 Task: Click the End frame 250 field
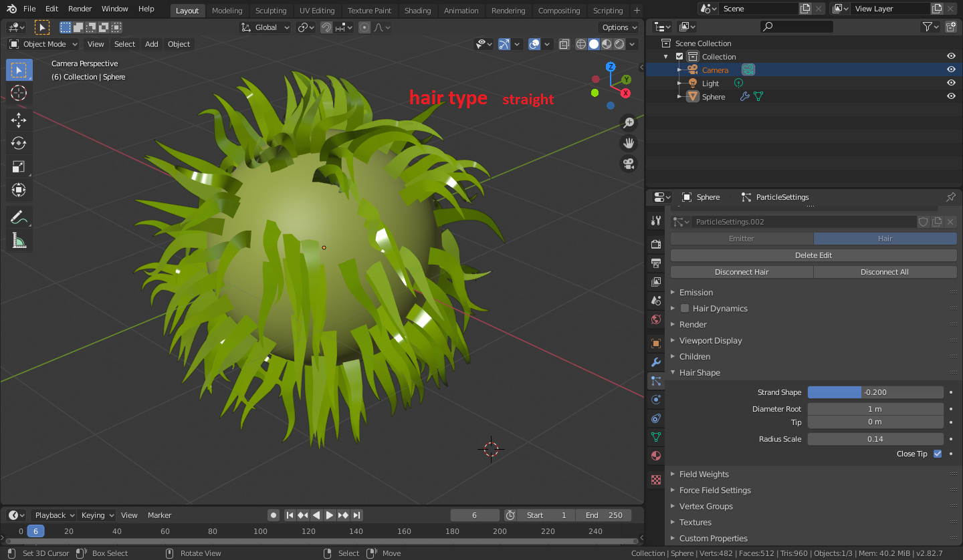click(604, 515)
